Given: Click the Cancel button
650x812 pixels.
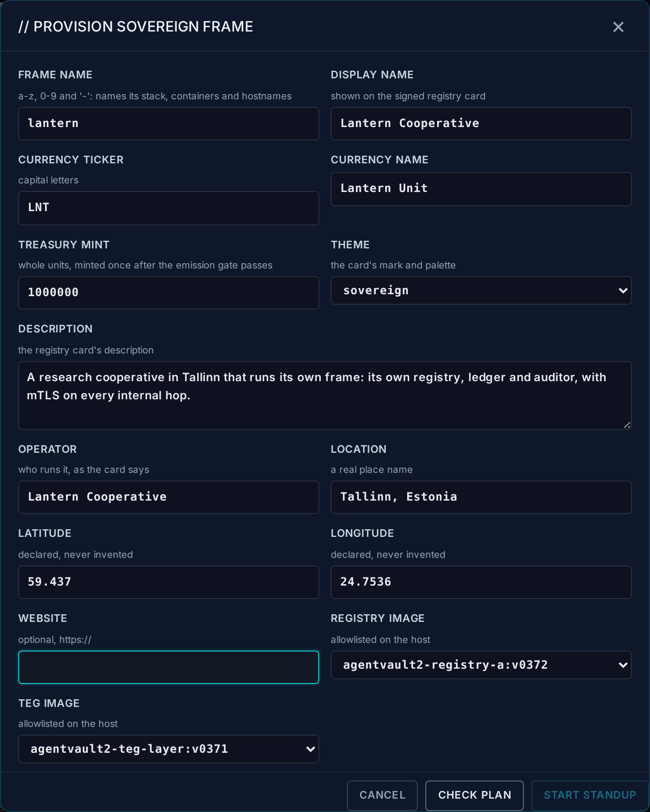Looking at the screenshot, I should pos(382,795).
